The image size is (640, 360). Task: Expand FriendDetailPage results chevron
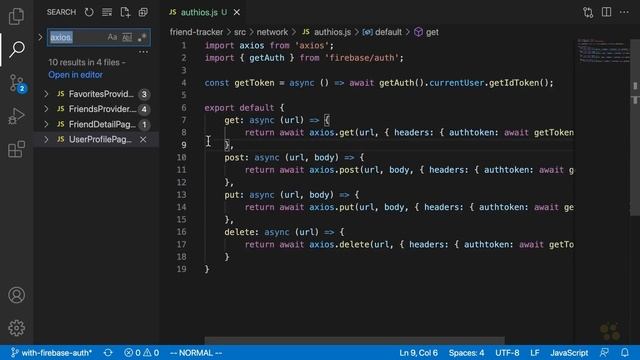click(x=46, y=124)
